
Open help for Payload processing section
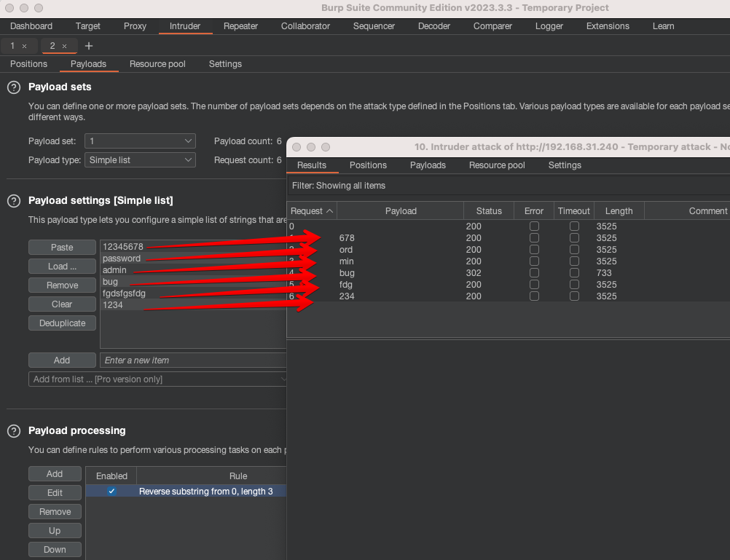[x=14, y=431]
